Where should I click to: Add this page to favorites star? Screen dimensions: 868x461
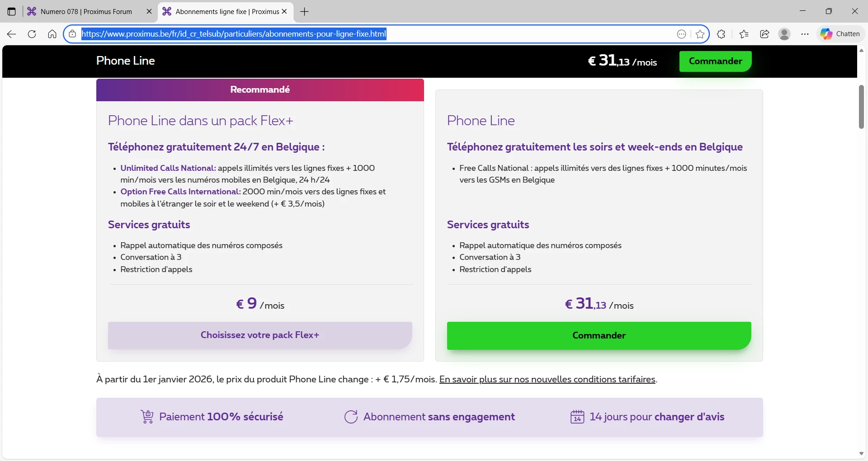(x=700, y=34)
